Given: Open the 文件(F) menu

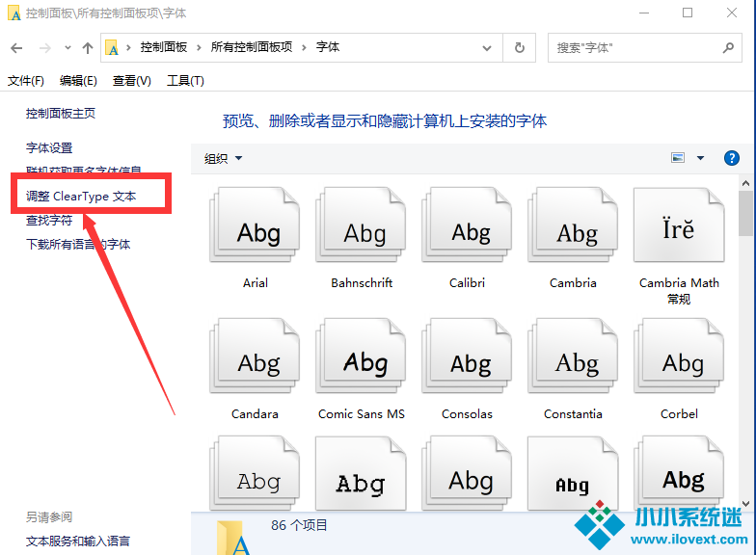Looking at the screenshot, I should click(x=25, y=81).
